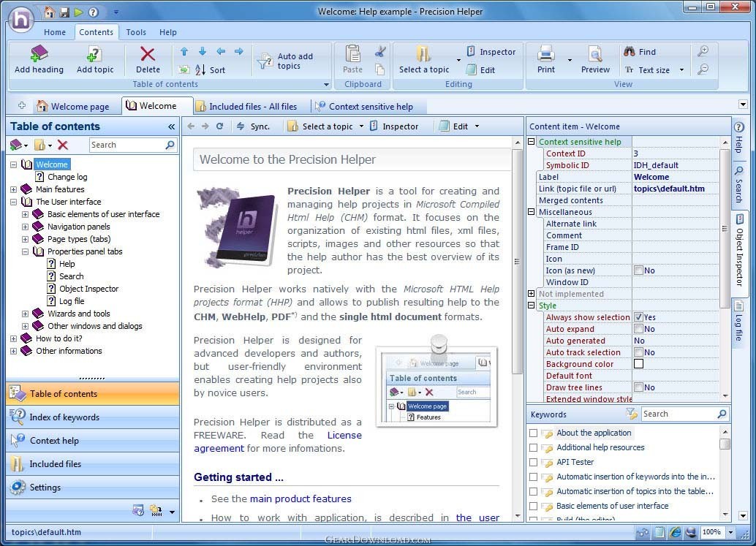Check Basic elements of user interface keyword

[533, 506]
